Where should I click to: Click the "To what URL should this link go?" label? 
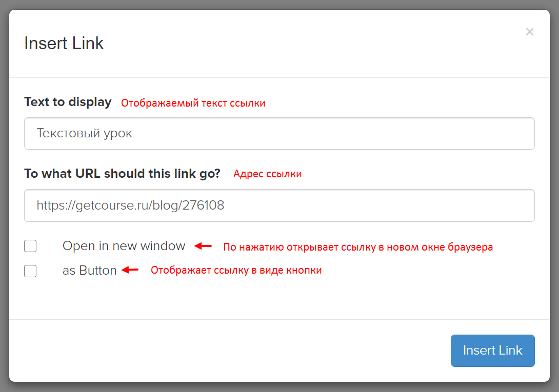click(122, 174)
